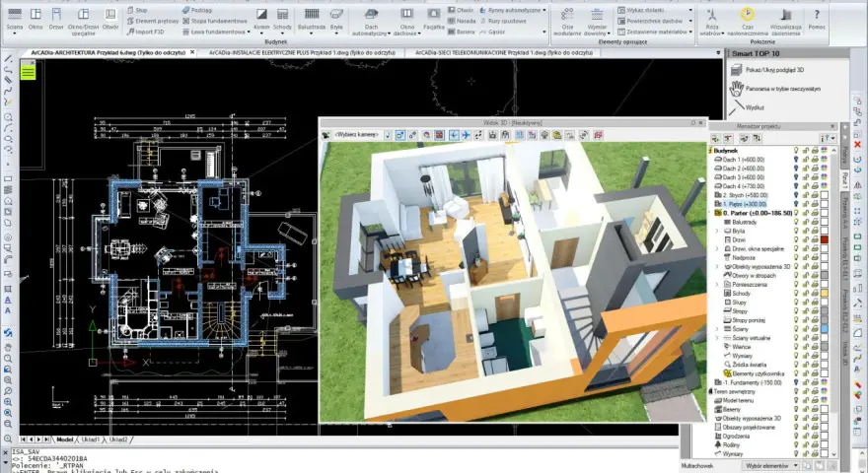Expand the Pomieszczenia tree node

pyautogui.click(x=717, y=285)
